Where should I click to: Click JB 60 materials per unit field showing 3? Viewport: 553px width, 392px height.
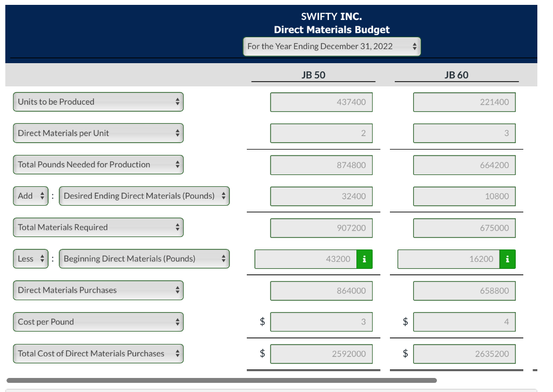click(464, 133)
